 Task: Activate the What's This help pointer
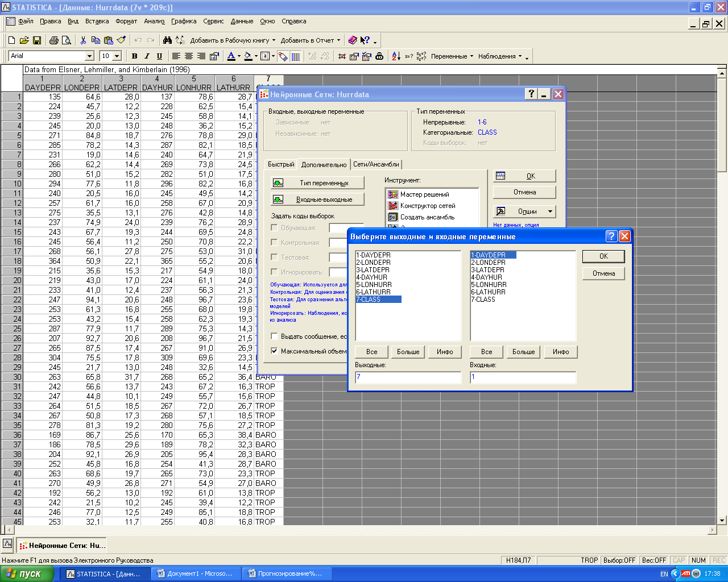pyautogui.click(x=365, y=40)
